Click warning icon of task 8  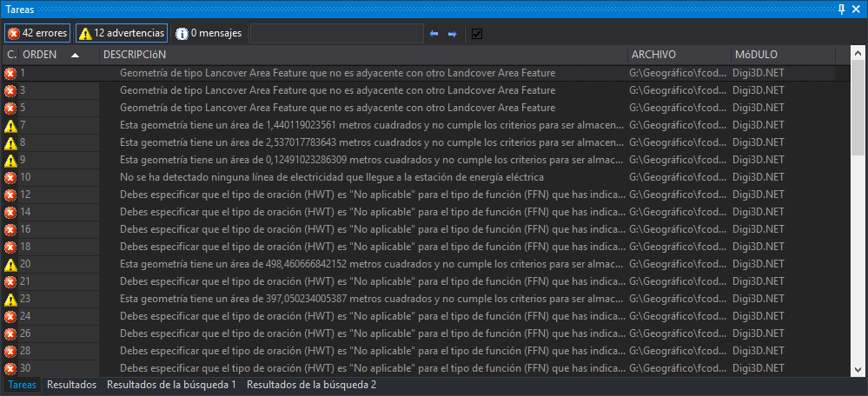click(10, 142)
